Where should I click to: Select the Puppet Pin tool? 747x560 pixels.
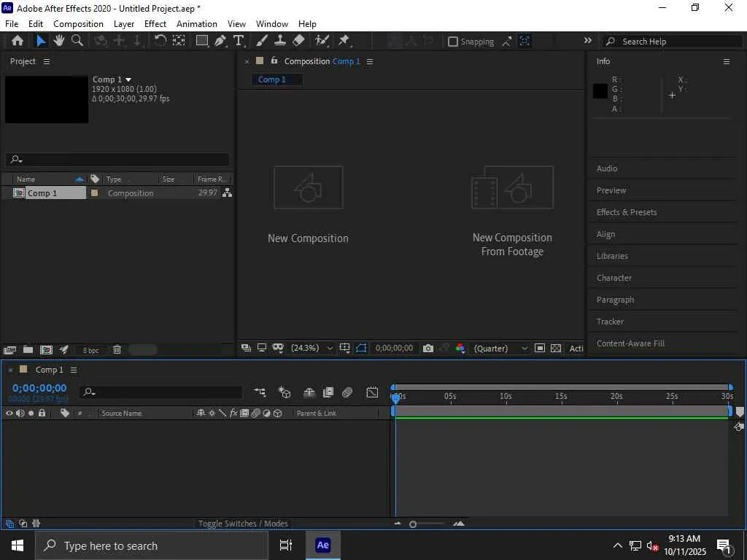344,41
